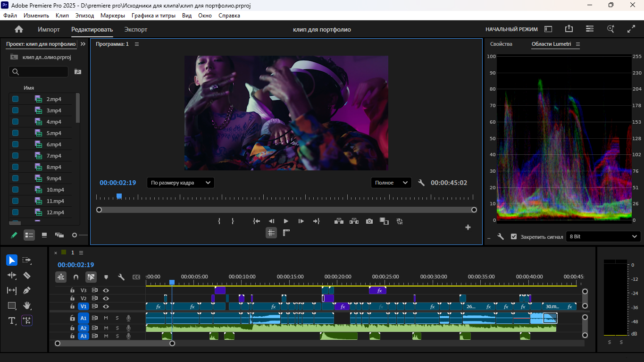Select the Type tool
The height and width of the screenshot is (362, 644).
tap(12, 320)
